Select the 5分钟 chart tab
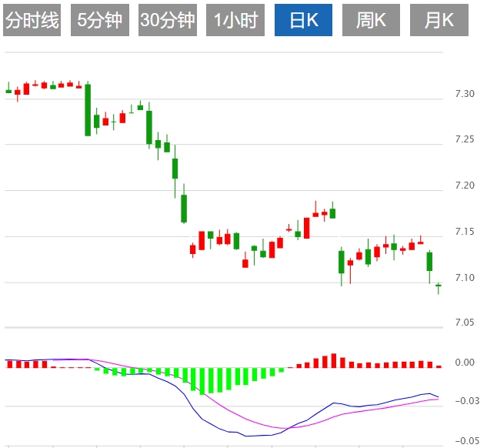The width and height of the screenshot is (487, 448). click(x=100, y=20)
